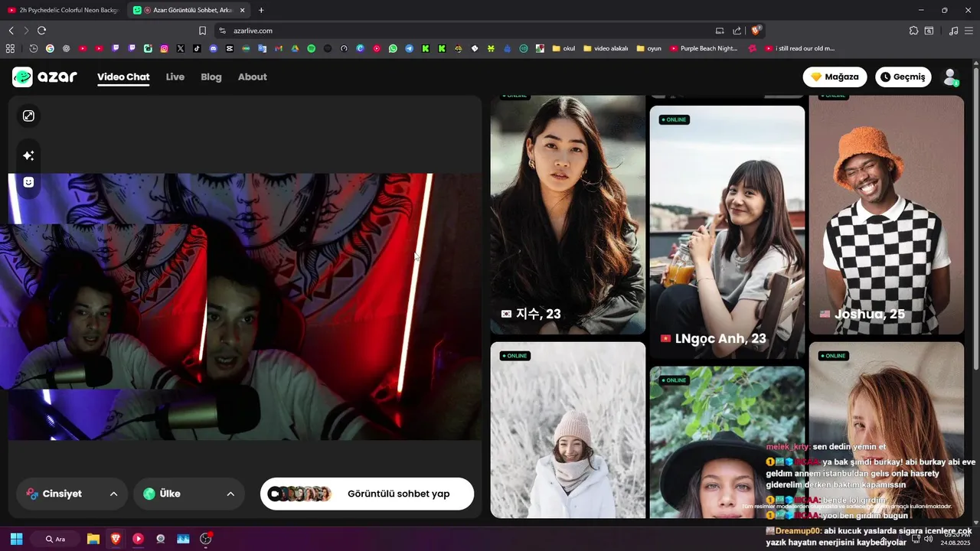
Task: Open the WhatsApp bookmark icon
Action: (x=393, y=48)
